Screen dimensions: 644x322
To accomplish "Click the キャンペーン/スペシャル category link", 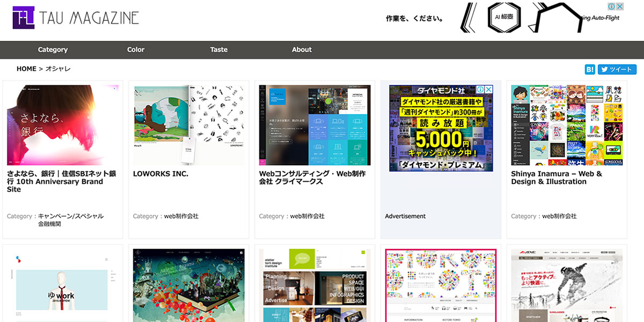I will (x=71, y=216).
